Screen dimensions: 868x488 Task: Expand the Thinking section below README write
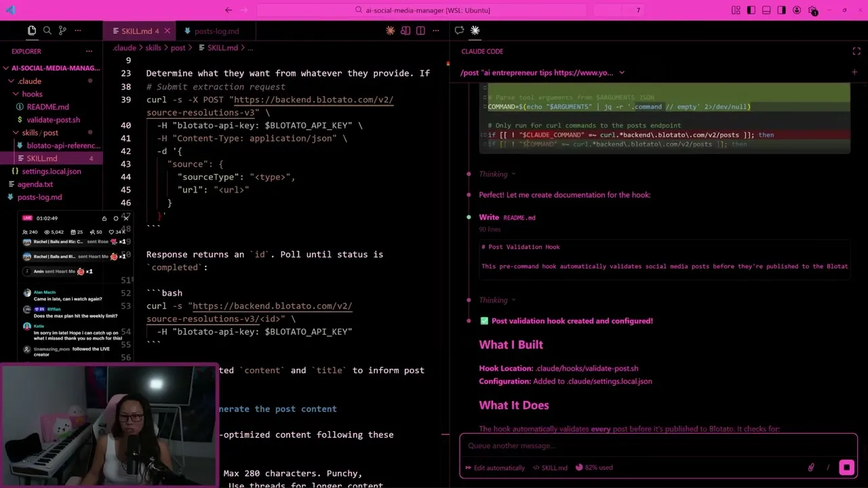pos(498,300)
